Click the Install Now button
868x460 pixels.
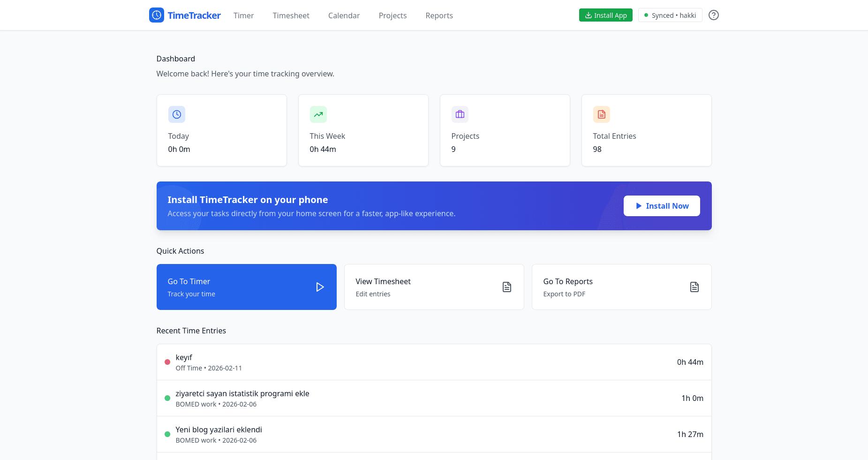pos(662,205)
